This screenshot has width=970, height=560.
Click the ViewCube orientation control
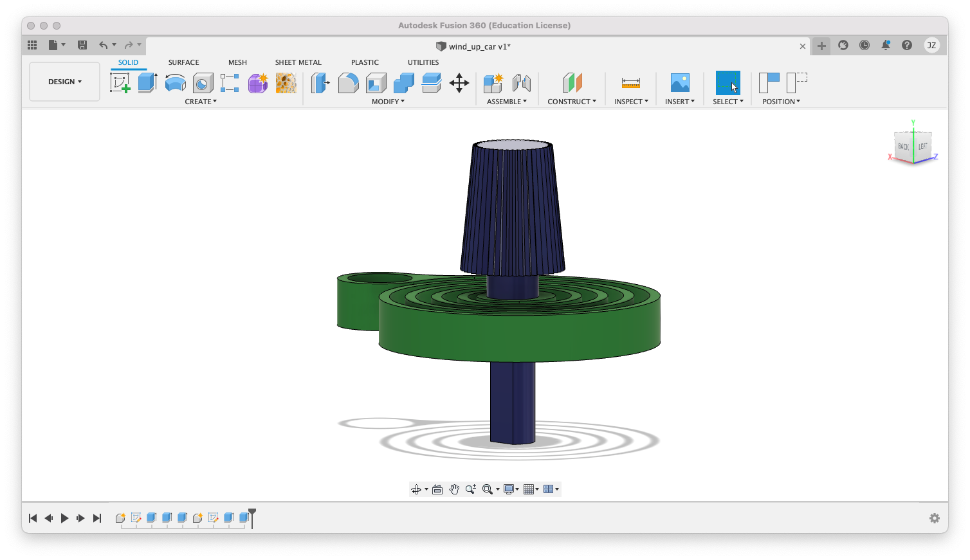pos(913,146)
